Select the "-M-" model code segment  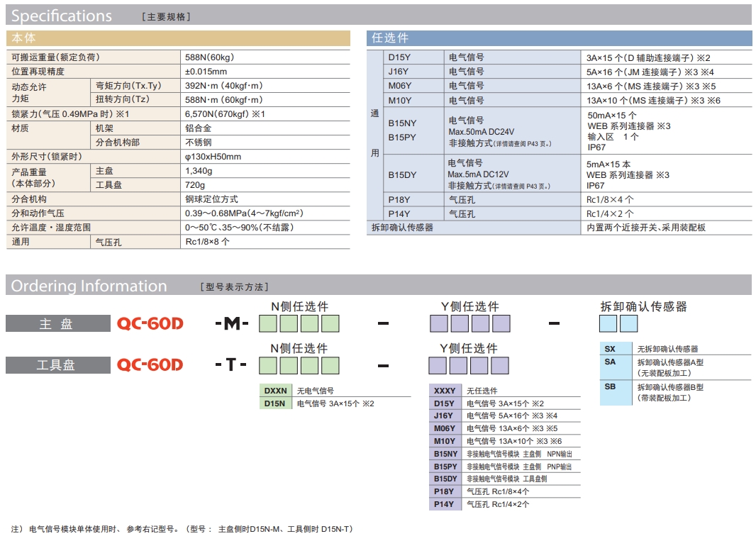coord(231,323)
